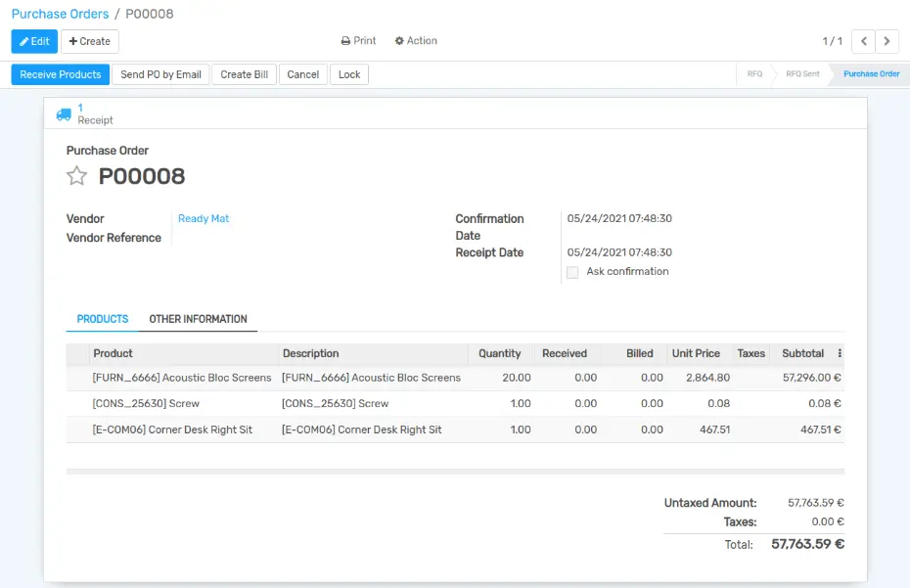Click subtotal 0.08 €
This screenshot has width=910, height=588.
point(825,403)
